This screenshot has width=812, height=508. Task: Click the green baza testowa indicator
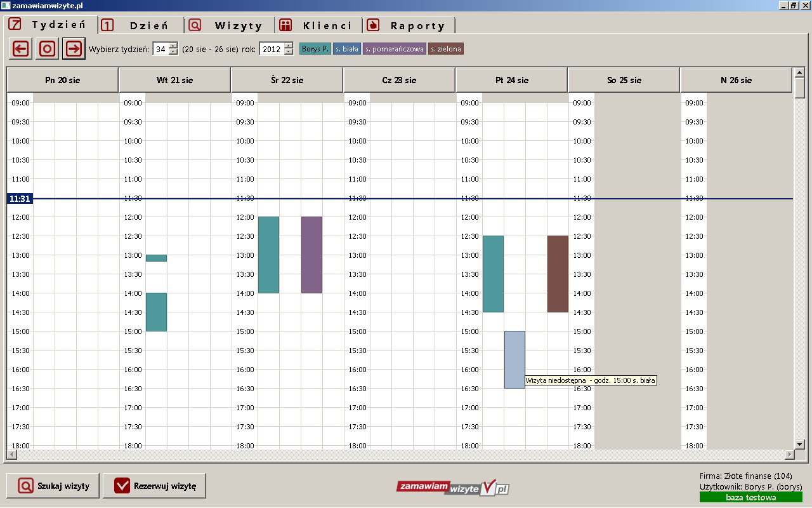click(750, 497)
